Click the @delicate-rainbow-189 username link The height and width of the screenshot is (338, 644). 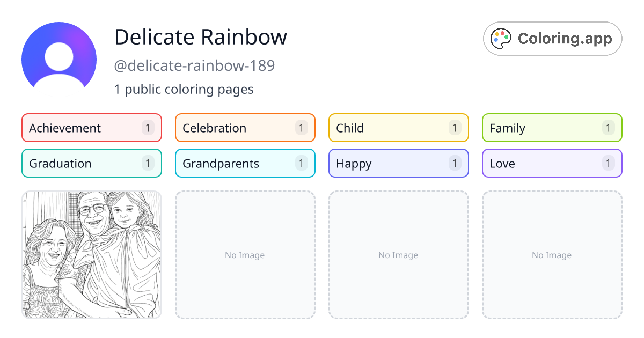pyautogui.click(x=194, y=65)
